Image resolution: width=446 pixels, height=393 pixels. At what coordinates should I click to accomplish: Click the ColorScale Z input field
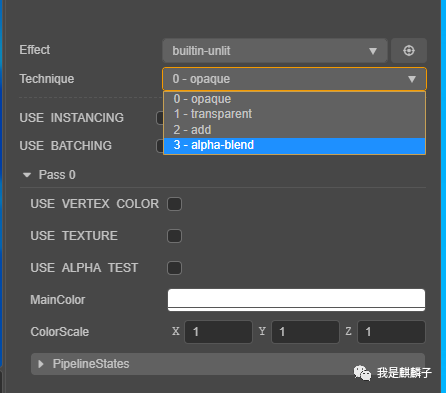tap(391, 332)
